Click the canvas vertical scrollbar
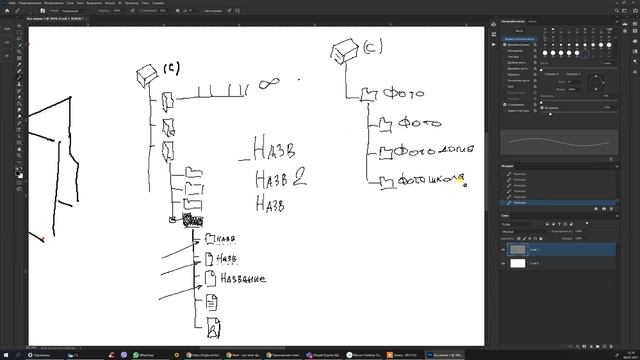 pos(486,171)
